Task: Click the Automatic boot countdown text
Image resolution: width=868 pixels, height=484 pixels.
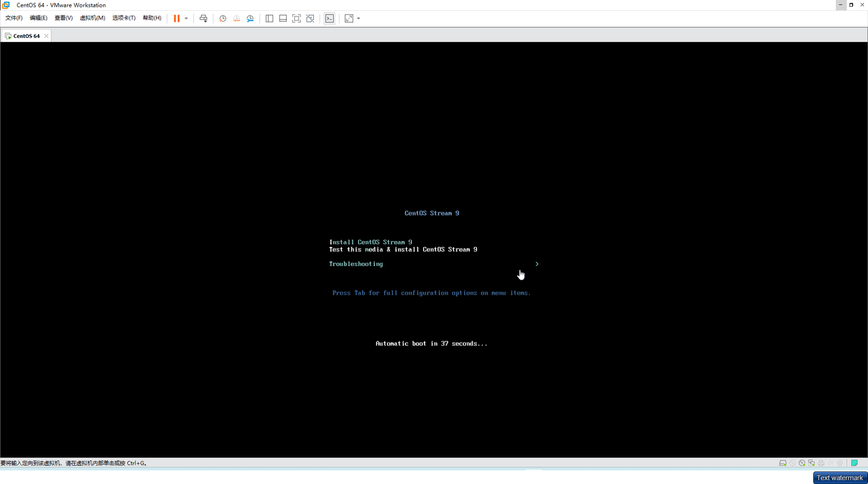Action: 431,343
